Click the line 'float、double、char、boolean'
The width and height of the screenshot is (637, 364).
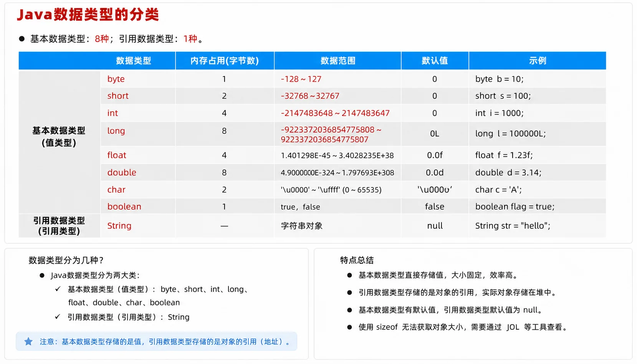pos(124,303)
